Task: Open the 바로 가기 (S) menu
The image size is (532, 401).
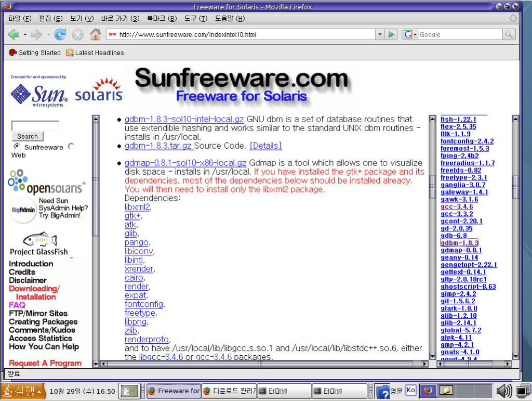Action: tap(120, 18)
